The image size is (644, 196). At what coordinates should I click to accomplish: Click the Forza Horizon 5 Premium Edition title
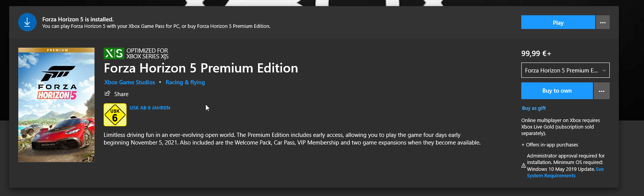point(201,68)
